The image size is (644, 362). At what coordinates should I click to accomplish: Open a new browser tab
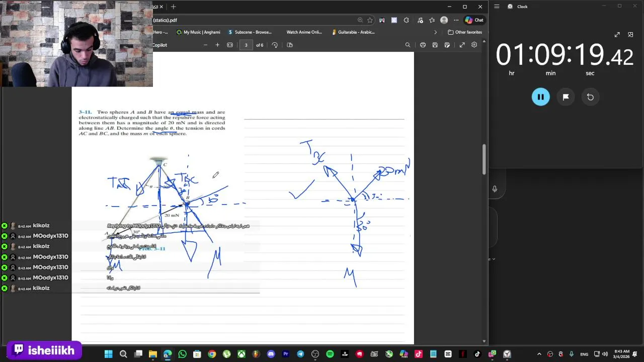[x=173, y=7]
